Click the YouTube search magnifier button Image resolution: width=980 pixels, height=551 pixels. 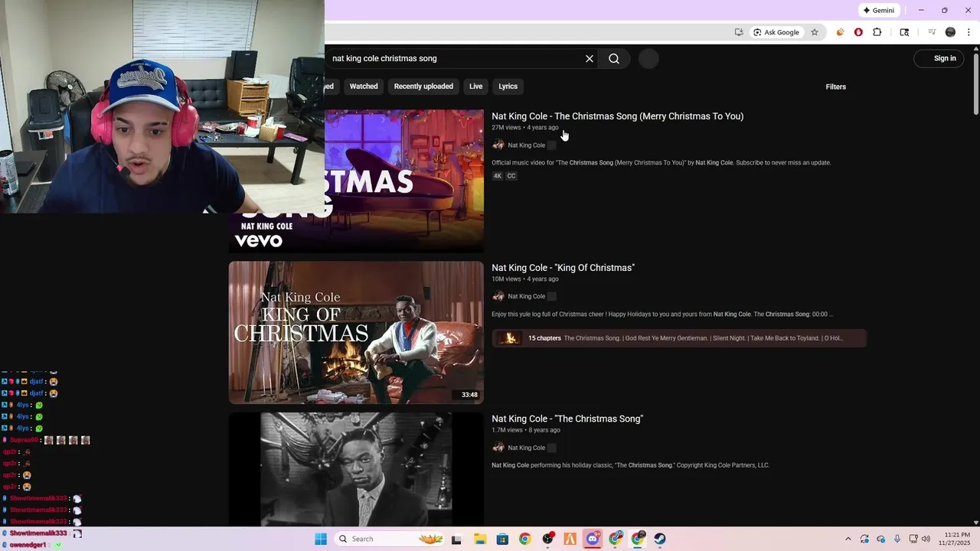pos(614,59)
